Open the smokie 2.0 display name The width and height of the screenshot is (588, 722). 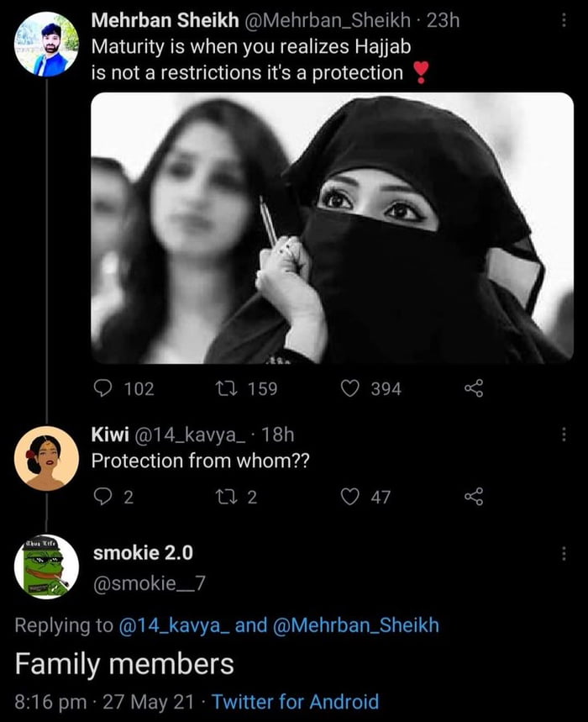pyautogui.click(x=143, y=552)
